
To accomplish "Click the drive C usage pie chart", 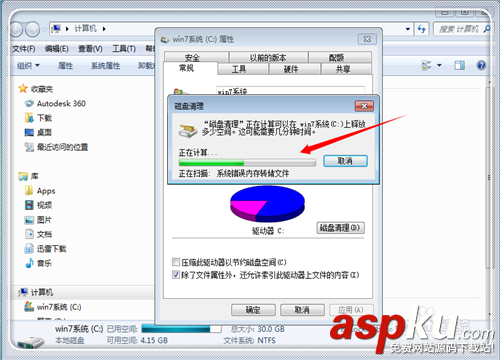I will pos(267,204).
